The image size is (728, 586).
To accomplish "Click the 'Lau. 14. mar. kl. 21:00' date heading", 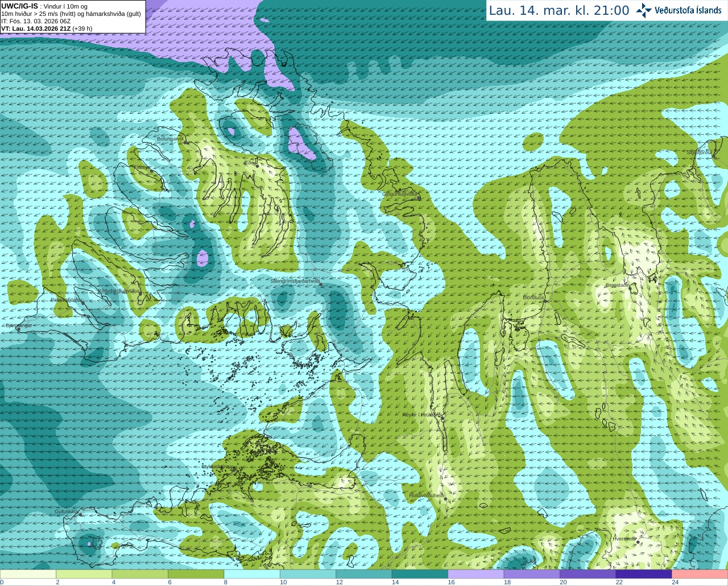I will click(559, 10).
